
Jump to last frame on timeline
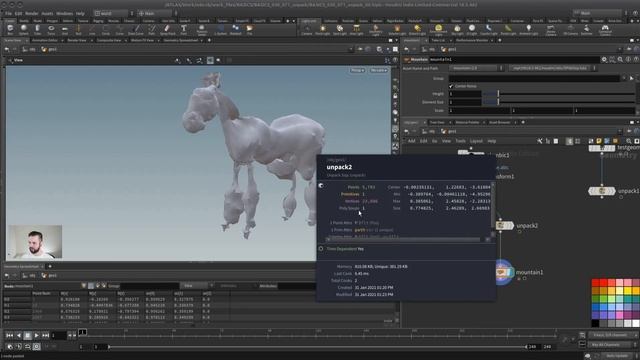tap(45, 335)
